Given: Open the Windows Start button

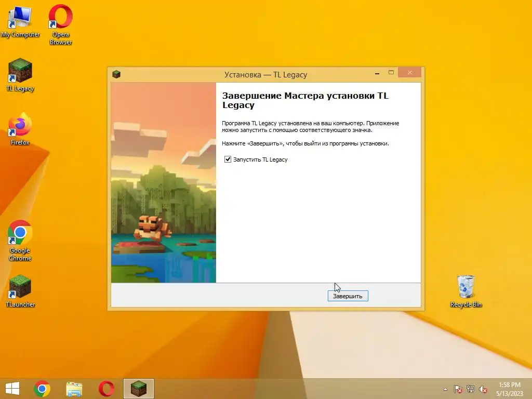Looking at the screenshot, I should coord(12,389).
